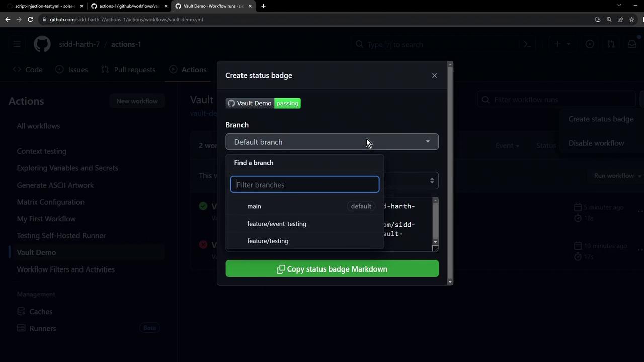Focus the Filter branches input
The height and width of the screenshot is (362, 644).
[x=305, y=185]
